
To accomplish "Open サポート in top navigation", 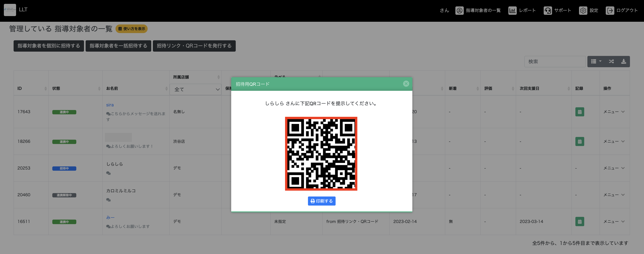I will (x=557, y=10).
